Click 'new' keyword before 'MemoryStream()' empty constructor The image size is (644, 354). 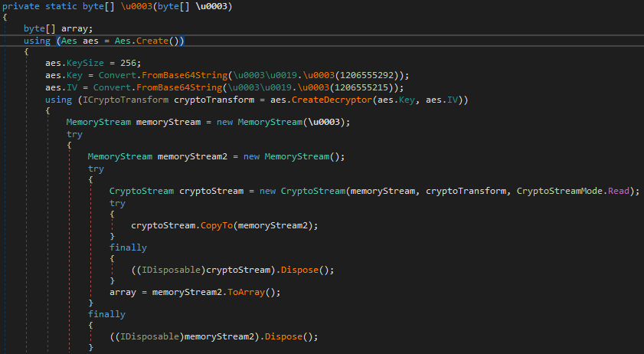coord(251,156)
